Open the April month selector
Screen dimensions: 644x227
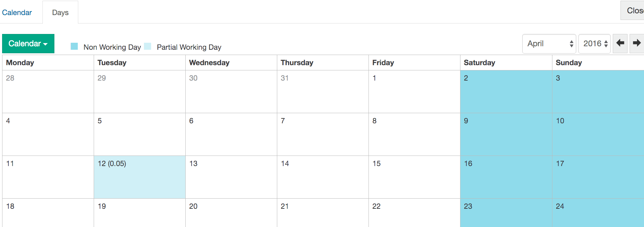point(549,43)
